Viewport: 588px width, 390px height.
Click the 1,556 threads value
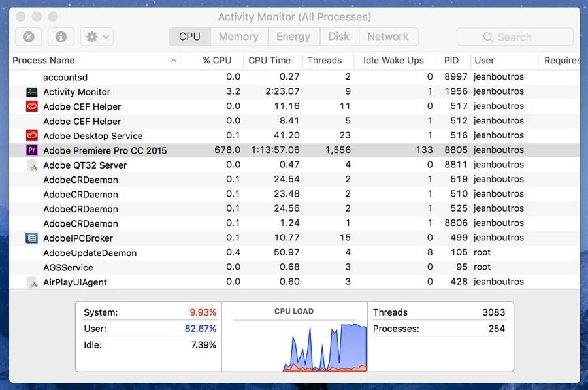pyautogui.click(x=338, y=150)
